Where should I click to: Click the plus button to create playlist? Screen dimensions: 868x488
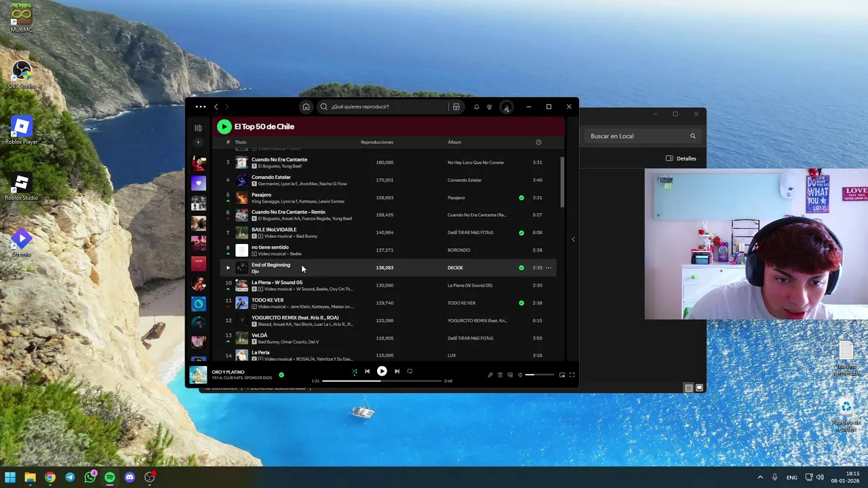198,142
